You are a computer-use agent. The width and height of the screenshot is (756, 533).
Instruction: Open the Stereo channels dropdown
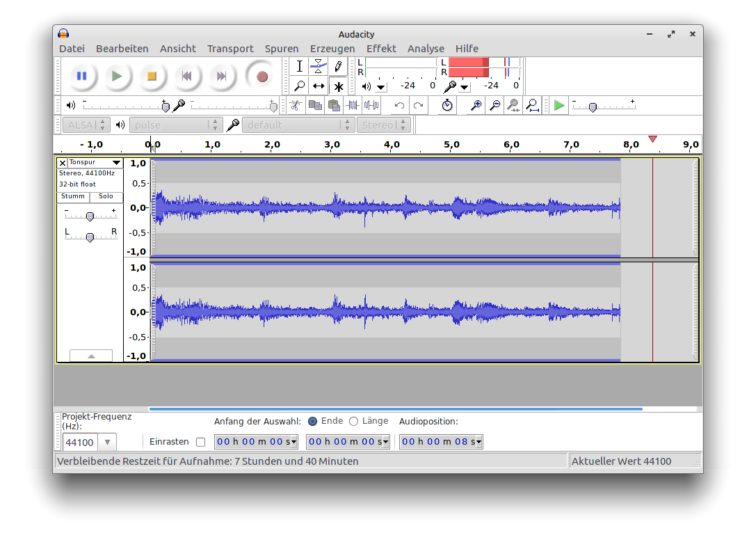point(384,125)
